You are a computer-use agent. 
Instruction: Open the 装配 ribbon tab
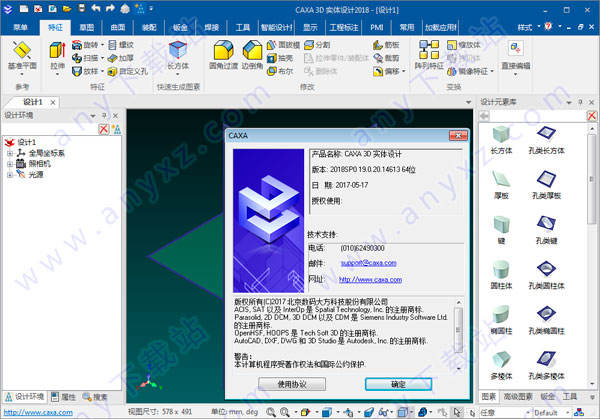click(x=149, y=27)
